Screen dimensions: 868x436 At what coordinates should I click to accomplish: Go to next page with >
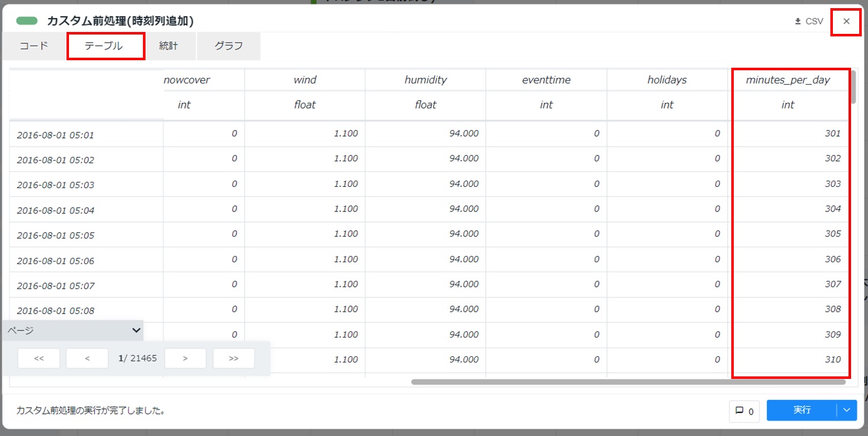[185, 358]
